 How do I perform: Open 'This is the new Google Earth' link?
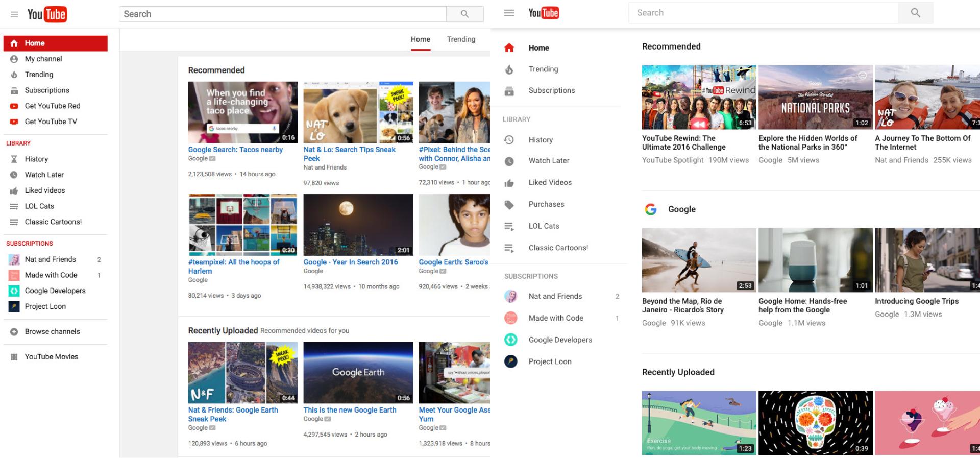[x=350, y=410]
